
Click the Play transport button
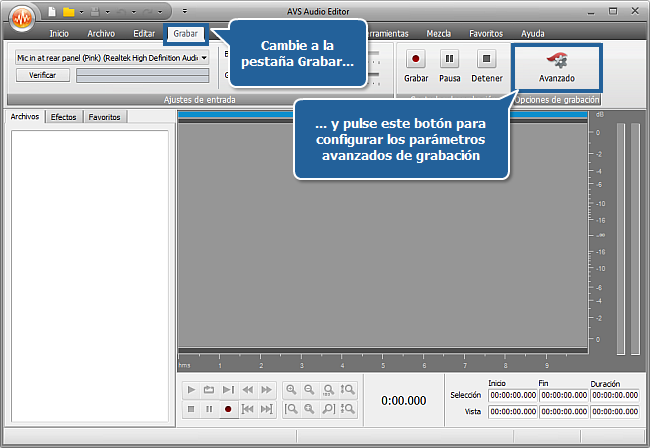pos(191,390)
